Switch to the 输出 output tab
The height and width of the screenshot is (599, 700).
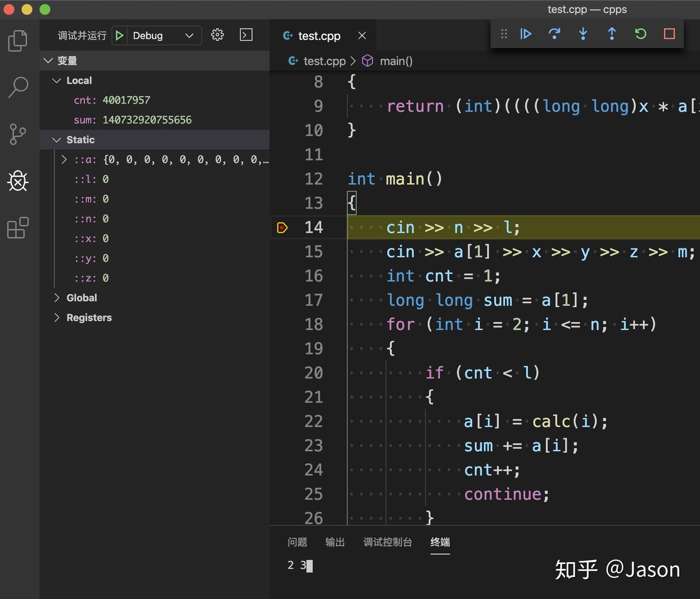pos(335,542)
